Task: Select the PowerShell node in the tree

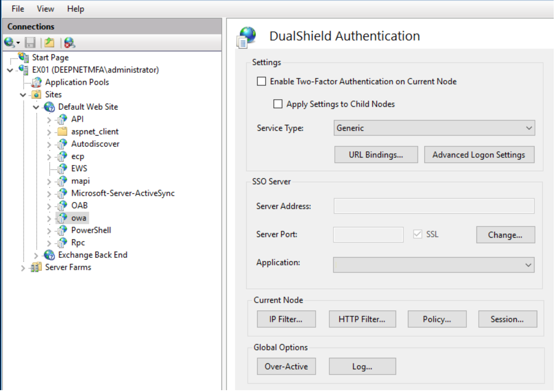Action: click(91, 230)
